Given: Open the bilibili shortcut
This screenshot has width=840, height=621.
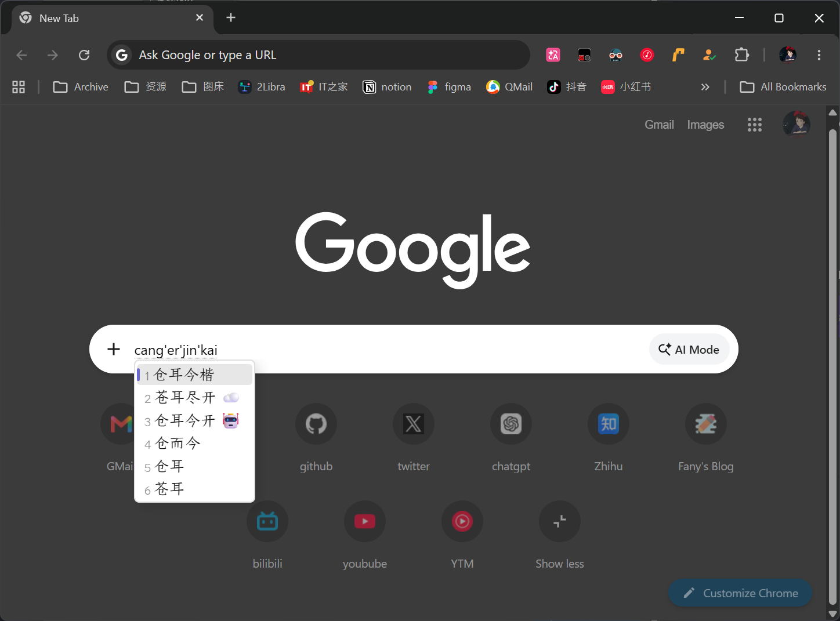Looking at the screenshot, I should (x=267, y=536).
